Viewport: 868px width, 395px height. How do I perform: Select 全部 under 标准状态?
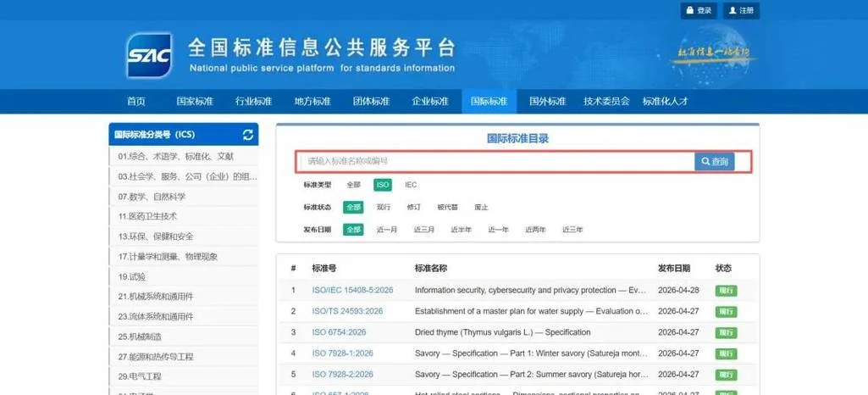[x=353, y=207]
